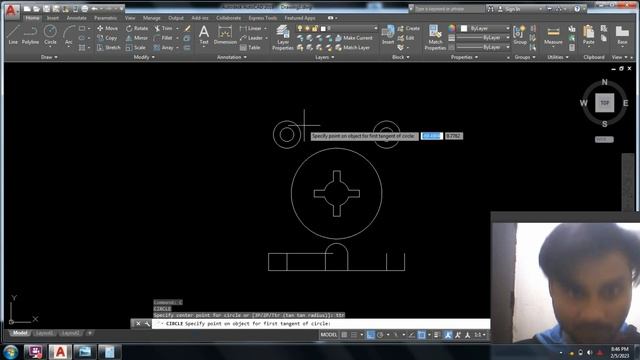
Task: Toggle polar tracking in status bar
Action: pos(380,335)
